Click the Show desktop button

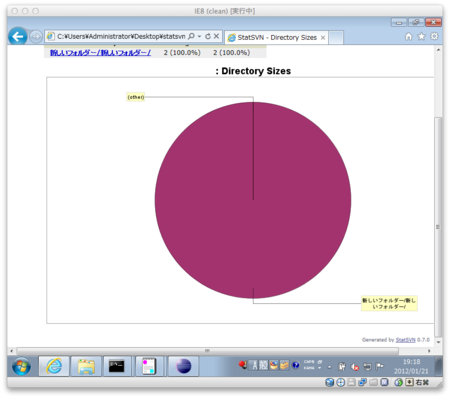tap(439, 366)
